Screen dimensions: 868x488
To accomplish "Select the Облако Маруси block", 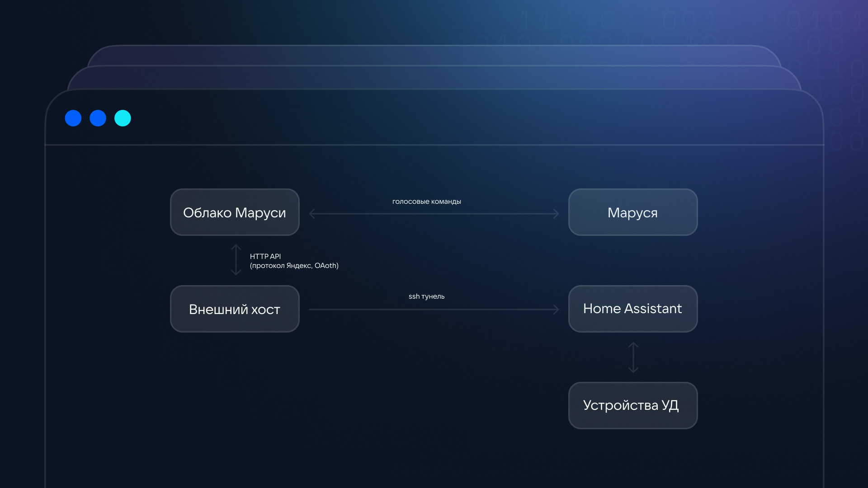I will [235, 212].
